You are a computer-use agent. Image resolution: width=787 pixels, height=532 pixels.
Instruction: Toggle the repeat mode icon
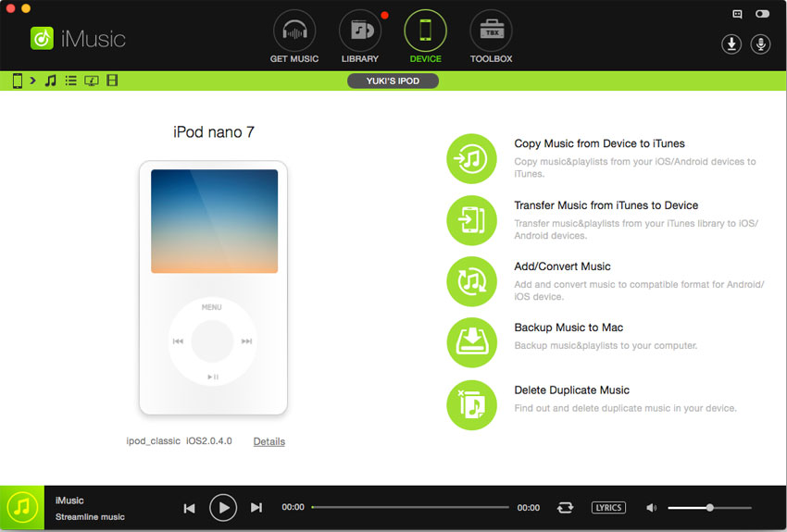click(565, 507)
